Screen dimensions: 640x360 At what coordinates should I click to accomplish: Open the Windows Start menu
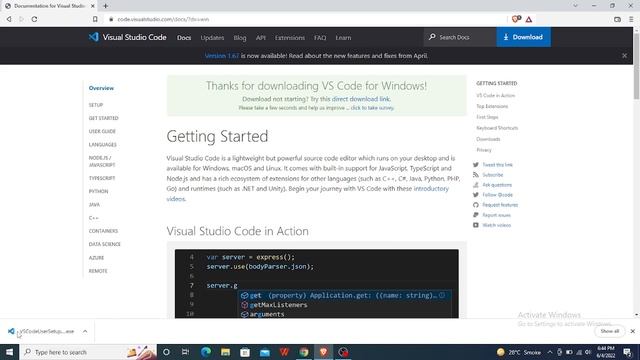[x=9, y=352]
